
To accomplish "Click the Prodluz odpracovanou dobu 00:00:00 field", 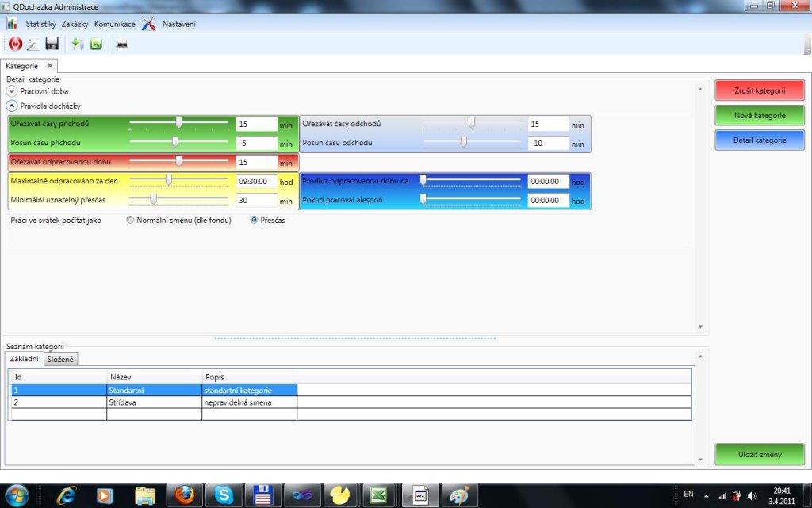I will coord(549,182).
